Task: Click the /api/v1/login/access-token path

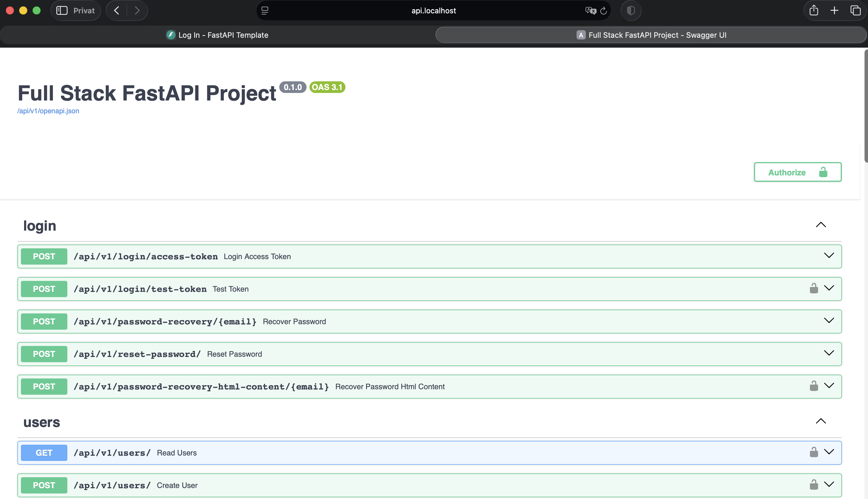Action: (145, 256)
